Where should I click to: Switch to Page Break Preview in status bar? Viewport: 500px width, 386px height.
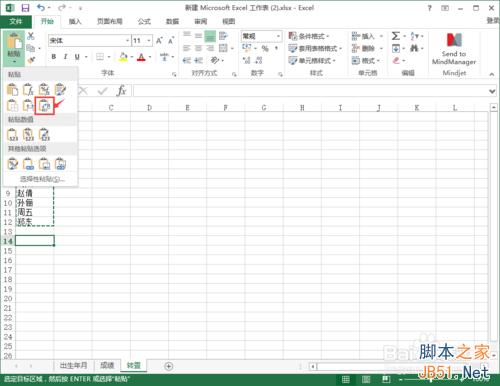click(x=386, y=379)
